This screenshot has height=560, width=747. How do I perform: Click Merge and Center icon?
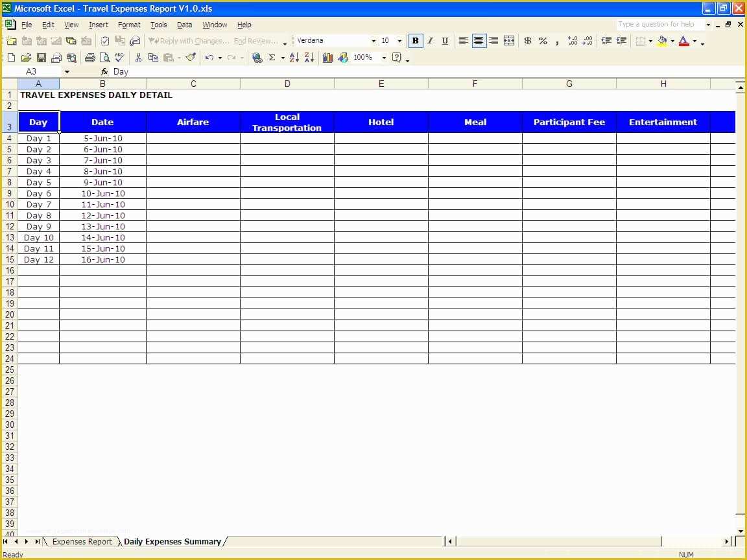coord(509,41)
